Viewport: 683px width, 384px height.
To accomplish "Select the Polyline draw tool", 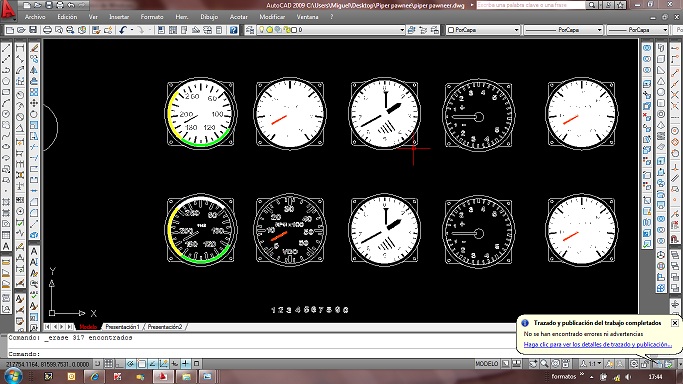I will pyautogui.click(x=6, y=70).
